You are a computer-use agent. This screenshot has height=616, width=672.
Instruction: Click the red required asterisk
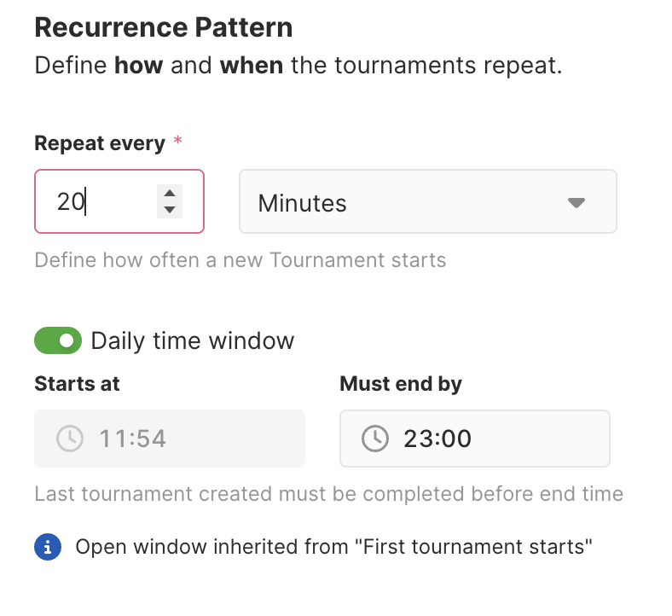point(177,142)
